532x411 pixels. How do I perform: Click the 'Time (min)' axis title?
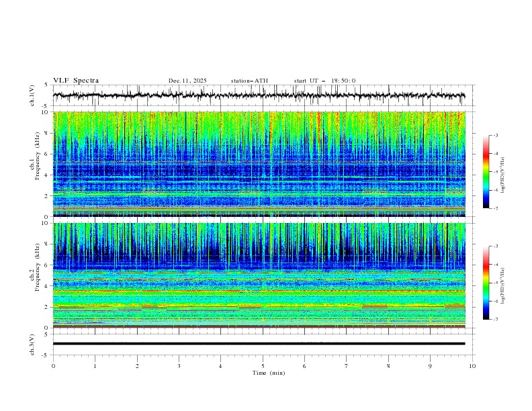[x=269, y=373]
